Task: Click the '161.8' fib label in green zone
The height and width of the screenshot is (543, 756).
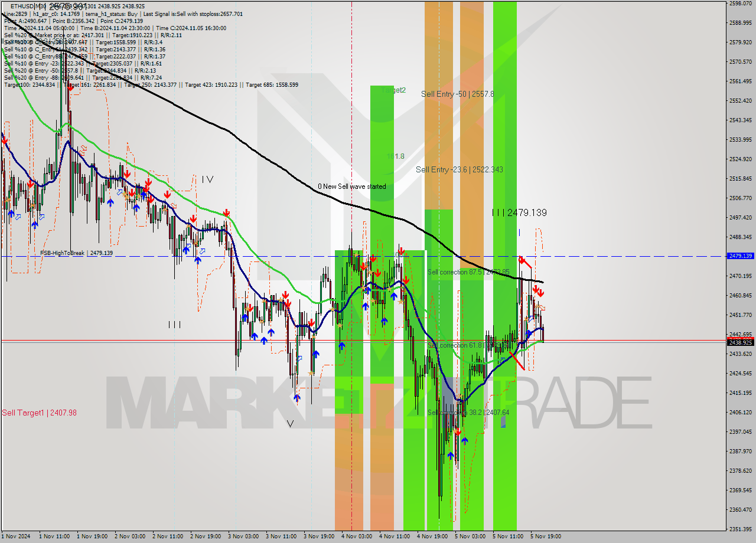Action: click(396, 156)
